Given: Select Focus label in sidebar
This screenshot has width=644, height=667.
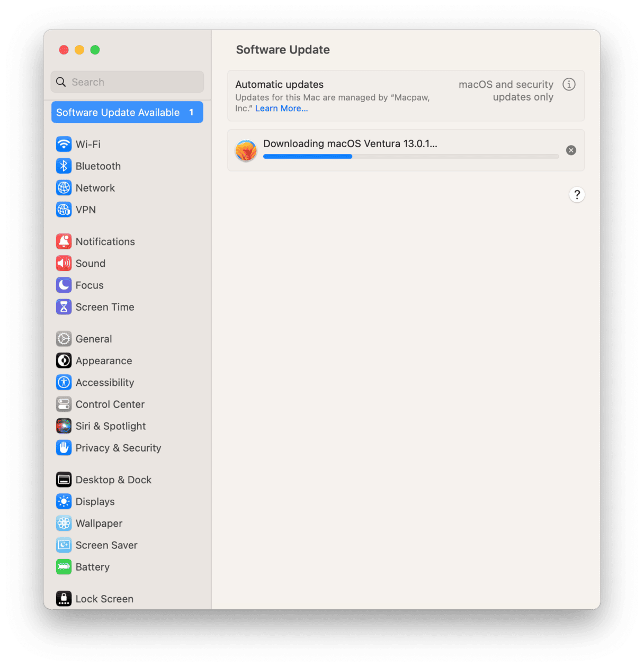Looking at the screenshot, I should click(x=90, y=285).
